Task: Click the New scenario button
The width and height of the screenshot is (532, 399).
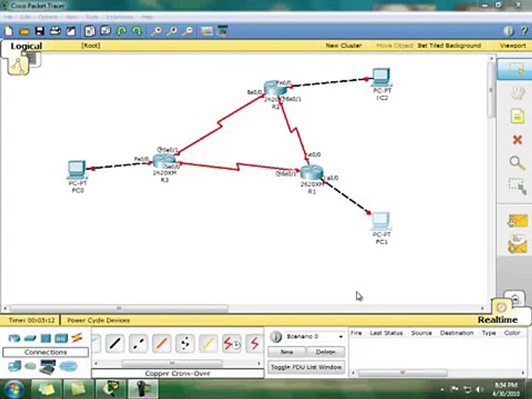Action: click(x=287, y=352)
